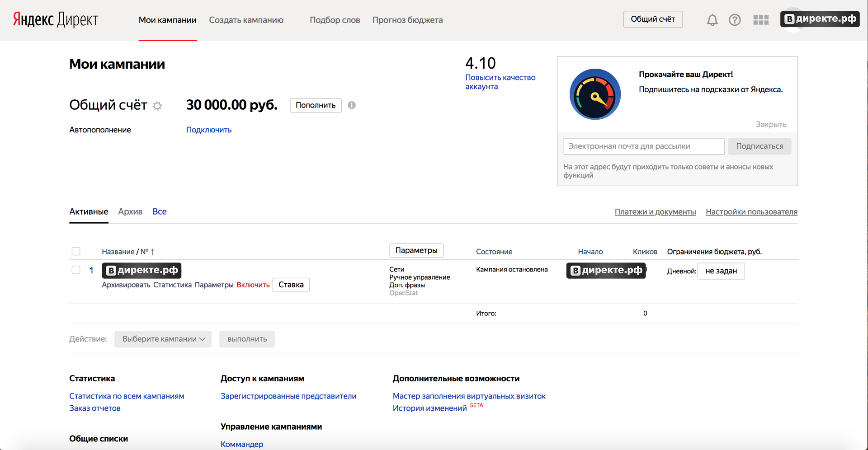The height and width of the screenshot is (450, 868).
Task: Click the info icon next to Пополнить
Action: (x=352, y=105)
